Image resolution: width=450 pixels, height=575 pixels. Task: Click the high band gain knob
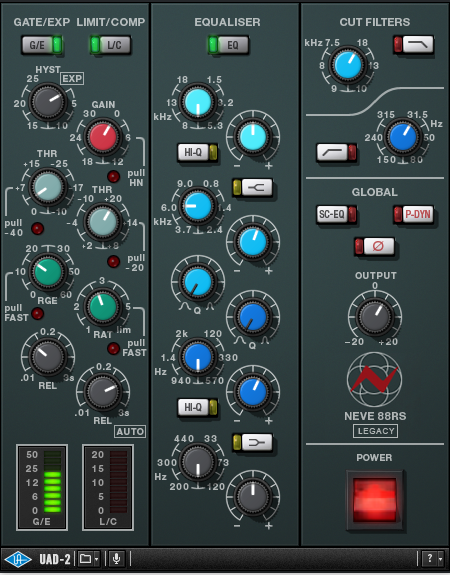pos(253,137)
